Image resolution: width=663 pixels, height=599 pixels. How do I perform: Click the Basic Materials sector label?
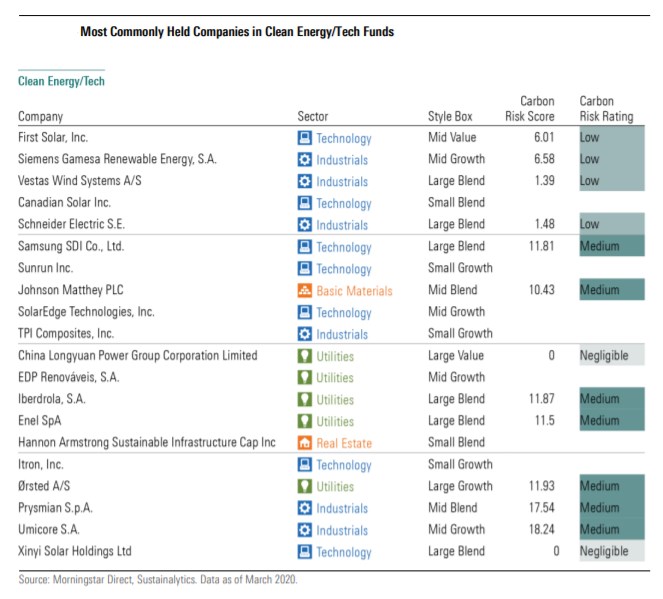click(x=354, y=291)
